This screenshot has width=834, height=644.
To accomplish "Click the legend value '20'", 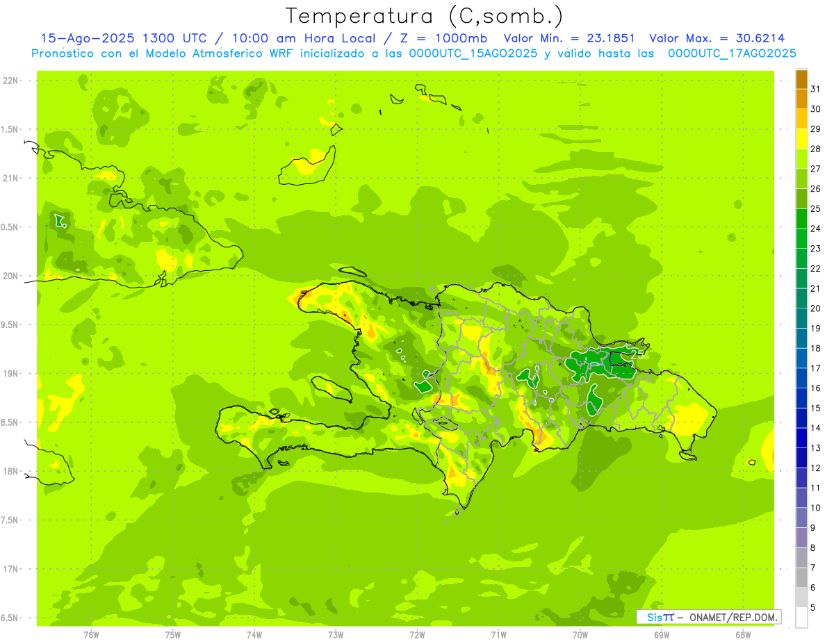I will point(816,308).
